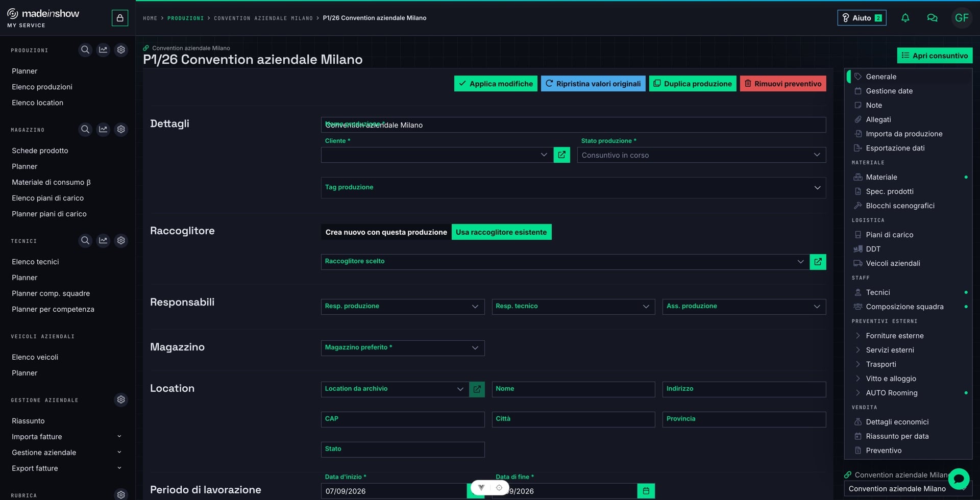This screenshot has width=980, height=500.
Task: Open Magazzino statistics chart icon
Action: point(103,129)
